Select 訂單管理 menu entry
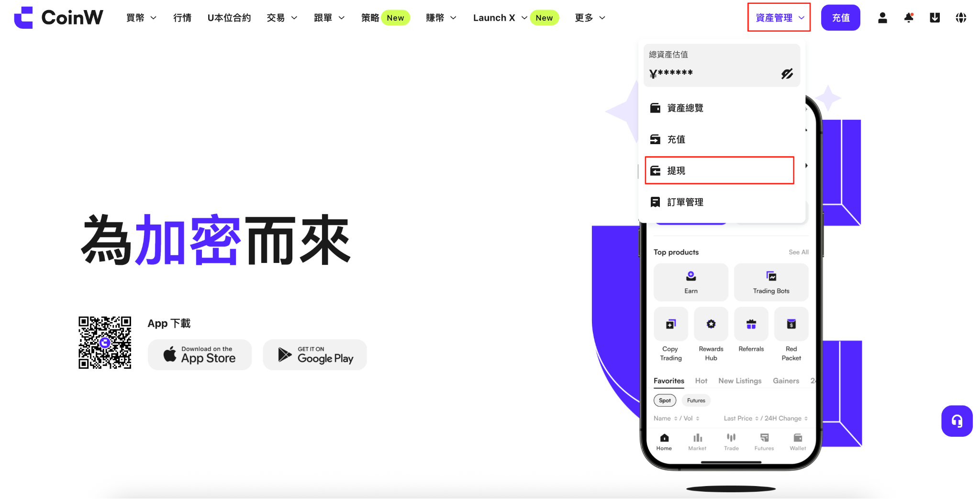 click(722, 202)
